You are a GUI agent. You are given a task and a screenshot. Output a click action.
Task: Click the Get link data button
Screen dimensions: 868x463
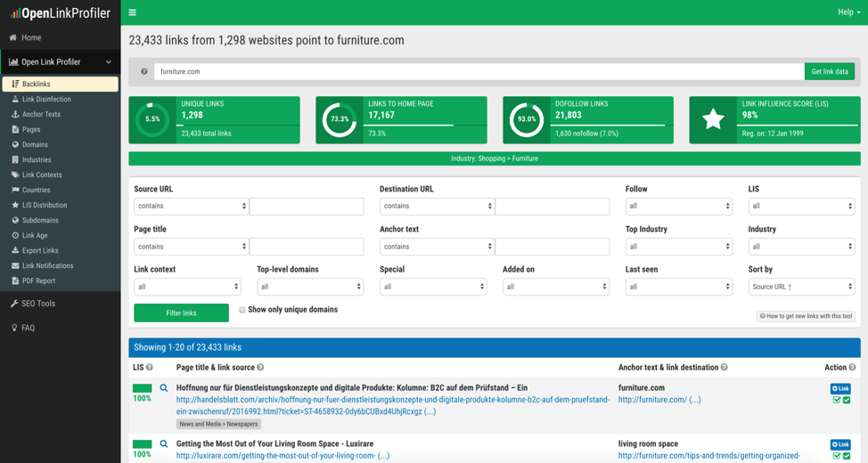[x=830, y=71]
